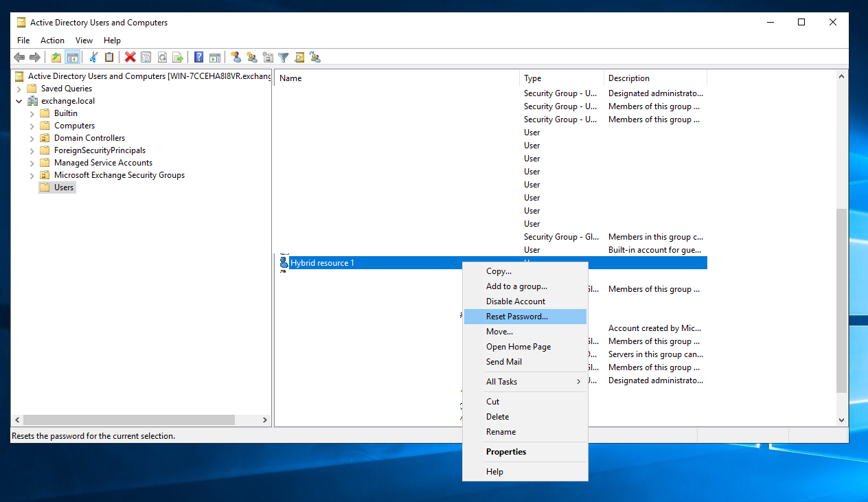
Task: Choose Copy... from context menu
Action: (525, 271)
